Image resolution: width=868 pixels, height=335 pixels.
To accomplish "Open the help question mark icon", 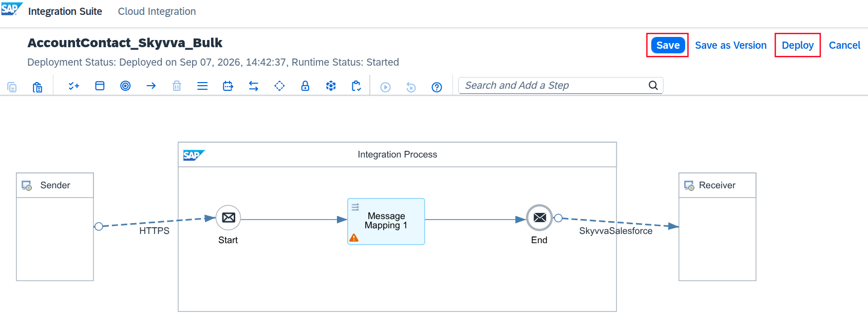I will tap(437, 87).
